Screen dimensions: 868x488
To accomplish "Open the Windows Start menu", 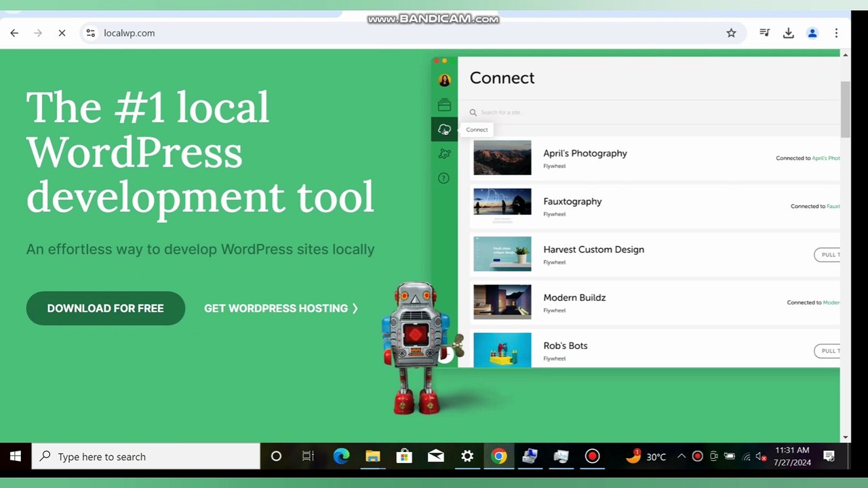I will coord(16,456).
